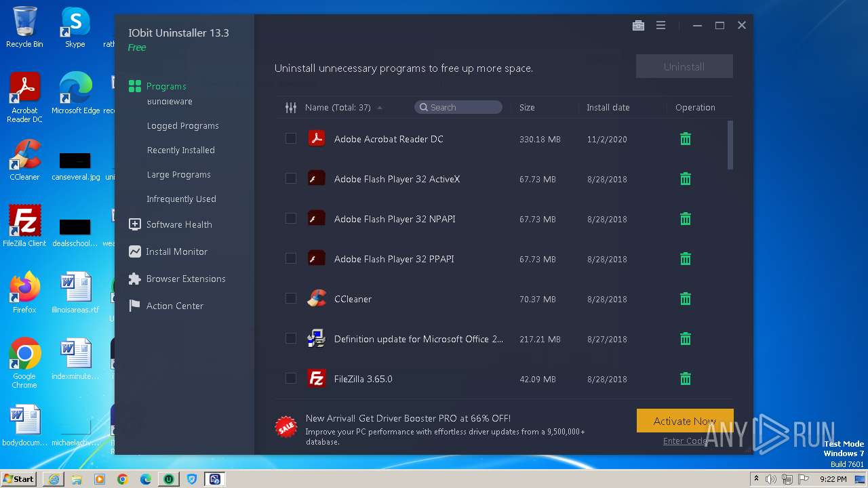Open Google Chrome desktop shortcut
The image size is (868, 488).
(24, 363)
